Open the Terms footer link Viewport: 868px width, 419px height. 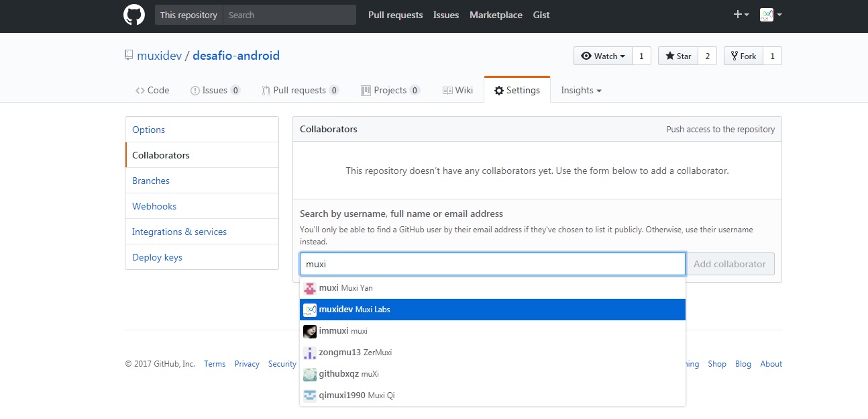click(215, 364)
